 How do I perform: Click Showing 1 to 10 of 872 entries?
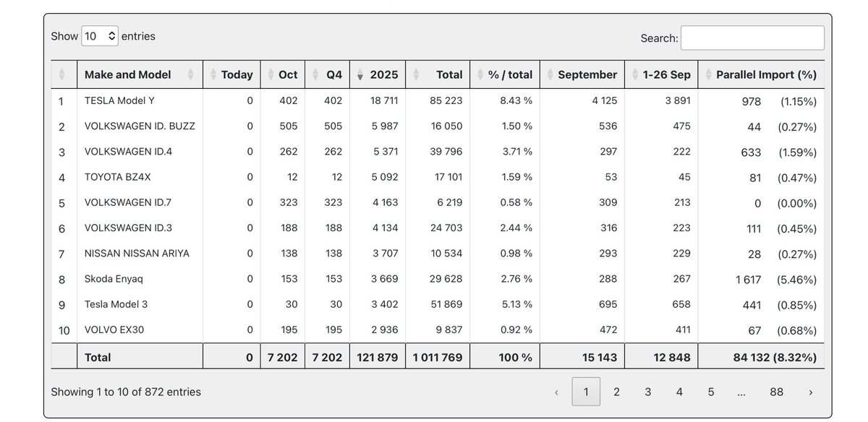[x=126, y=392]
